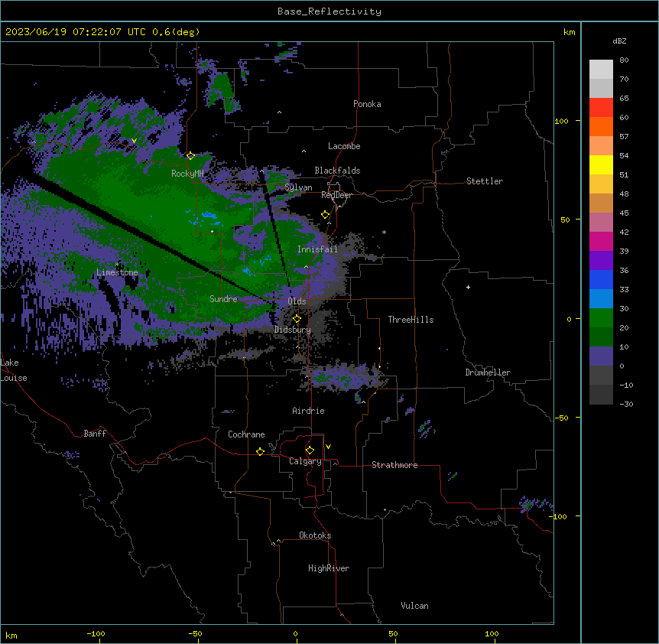The image size is (659, 644).
Task: Click the dBZ legend heading
Action: (619, 41)
